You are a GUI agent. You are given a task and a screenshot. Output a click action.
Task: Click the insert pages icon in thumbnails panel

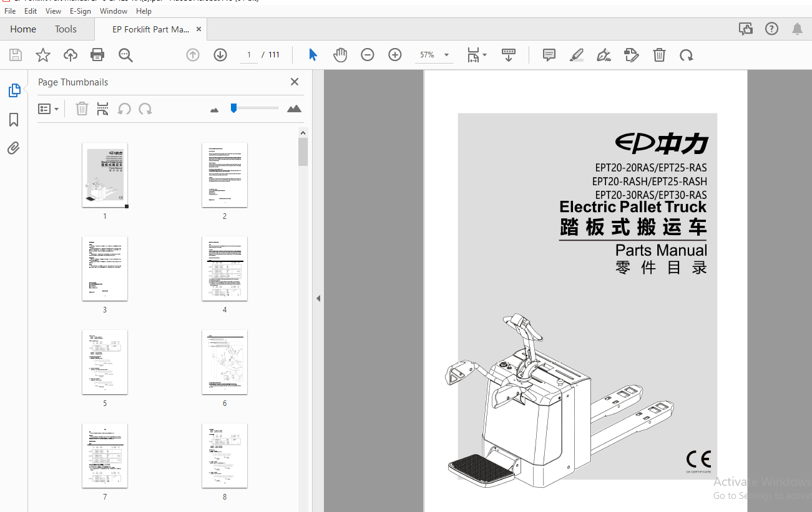coord(103,109)
